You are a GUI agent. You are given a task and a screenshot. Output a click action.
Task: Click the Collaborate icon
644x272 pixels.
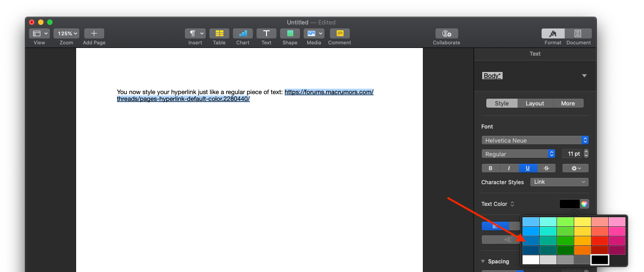[446, 33]
